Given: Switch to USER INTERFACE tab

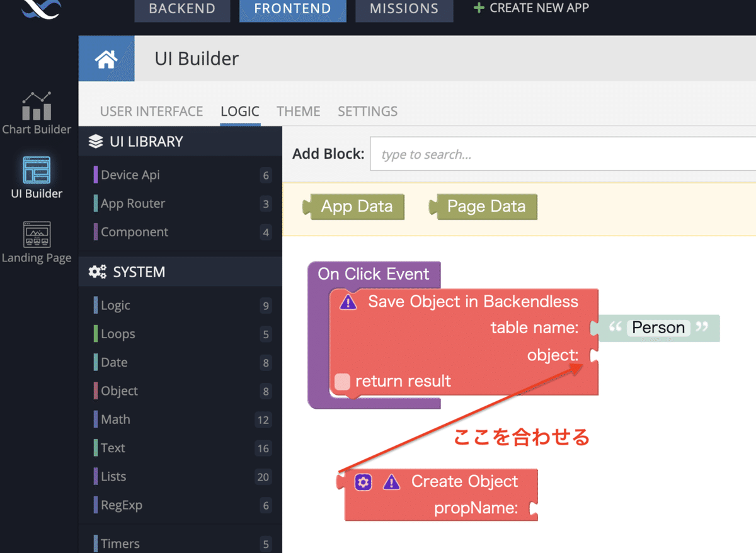Looking at the screenshot, I should 151,111.
